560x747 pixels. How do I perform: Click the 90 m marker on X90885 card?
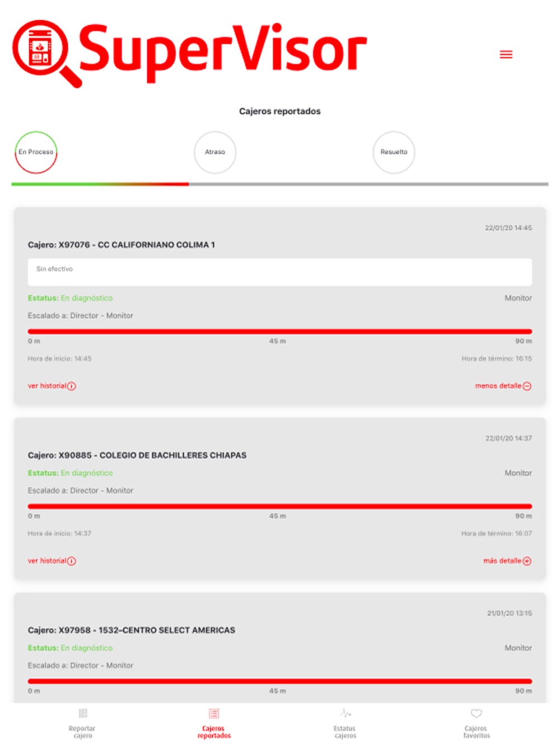524,516
